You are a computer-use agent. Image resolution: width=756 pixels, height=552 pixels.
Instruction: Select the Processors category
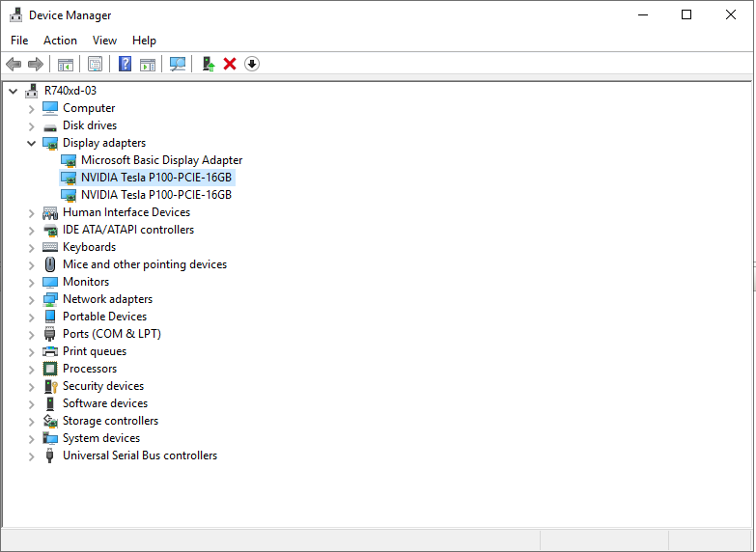coord(89,369)
